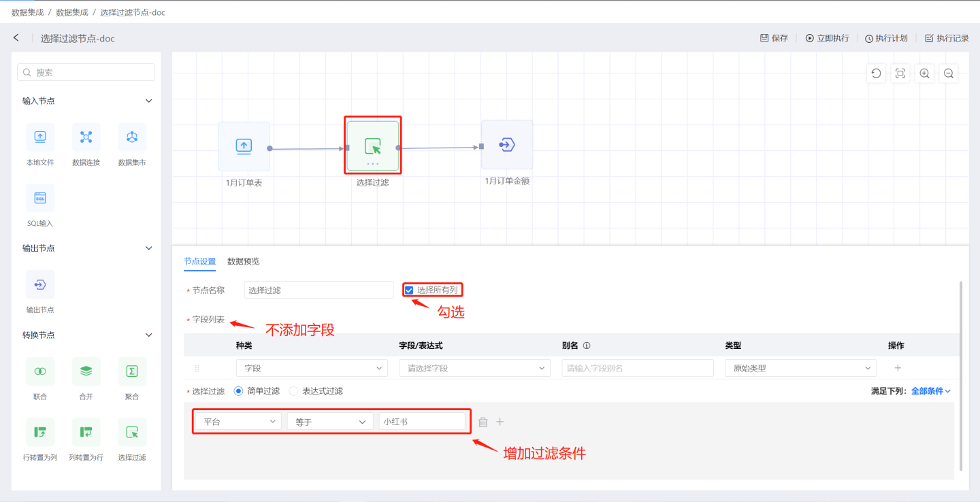Select the 行转置为列 node icon
The width and height of the screenshot is (980, 502).
point(40,432)
